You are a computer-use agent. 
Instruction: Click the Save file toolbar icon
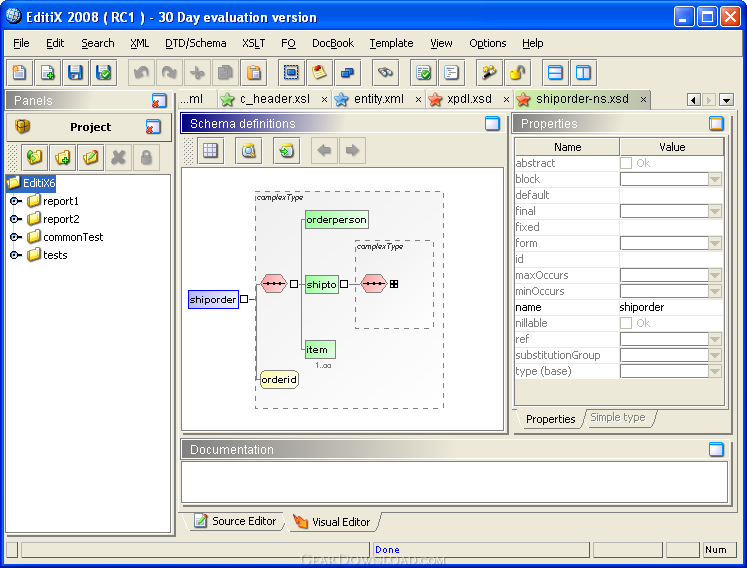(x=75, y=72)
